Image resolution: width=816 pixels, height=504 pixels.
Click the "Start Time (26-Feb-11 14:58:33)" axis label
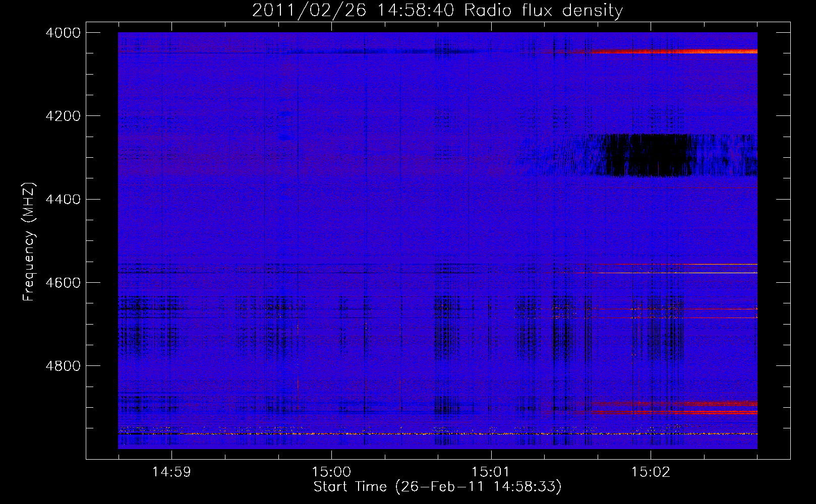pyautogui.click(x=437, y=487)
